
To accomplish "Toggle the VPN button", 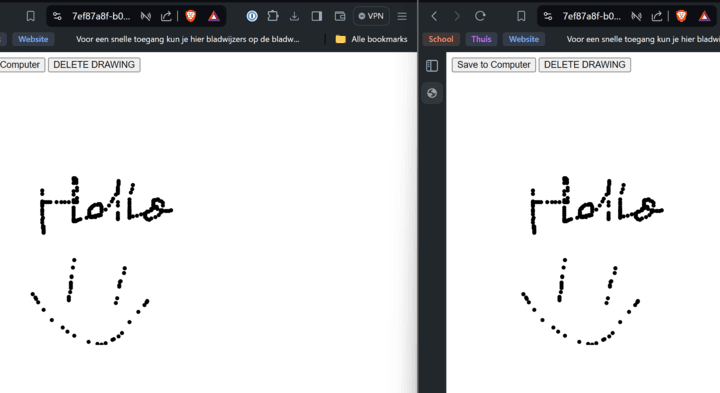I will coord(371,16).
